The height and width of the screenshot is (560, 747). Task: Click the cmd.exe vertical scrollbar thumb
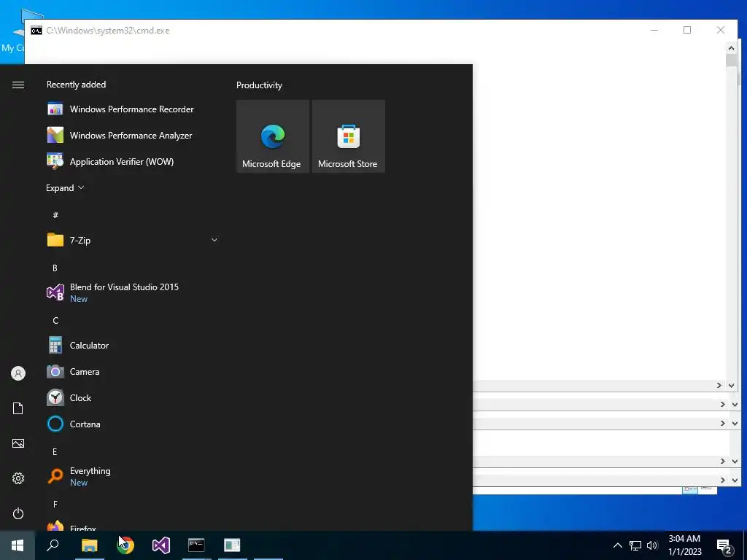(x=731, y=61)
